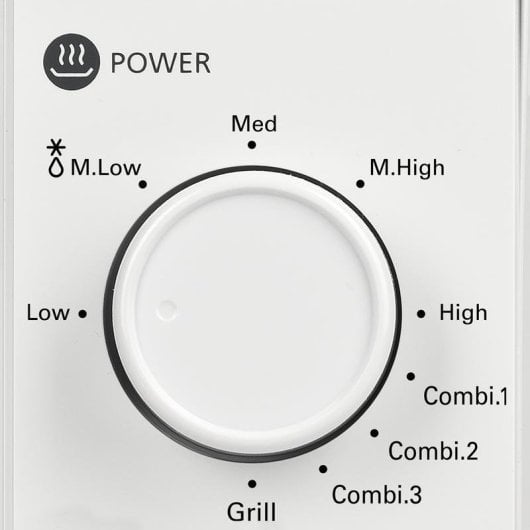Click the center of the power dial
This screenshot has width=530, height=530.
252,314
